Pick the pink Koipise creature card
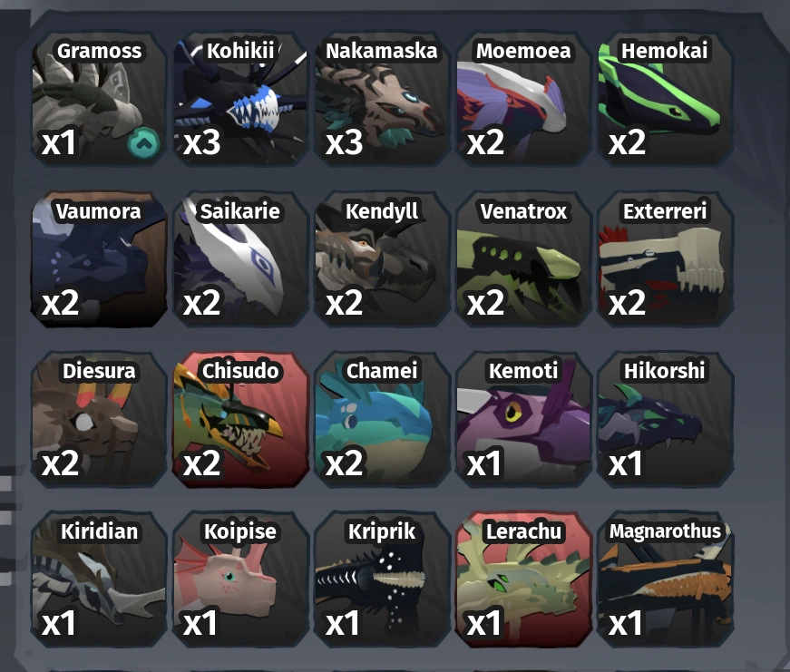This screenshot has width=790, height=672. pyautogui.click(x=240, y=579)
